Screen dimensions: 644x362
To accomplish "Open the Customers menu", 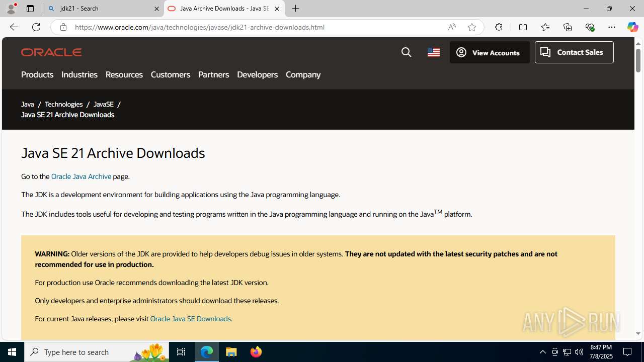I will (171, 74).
